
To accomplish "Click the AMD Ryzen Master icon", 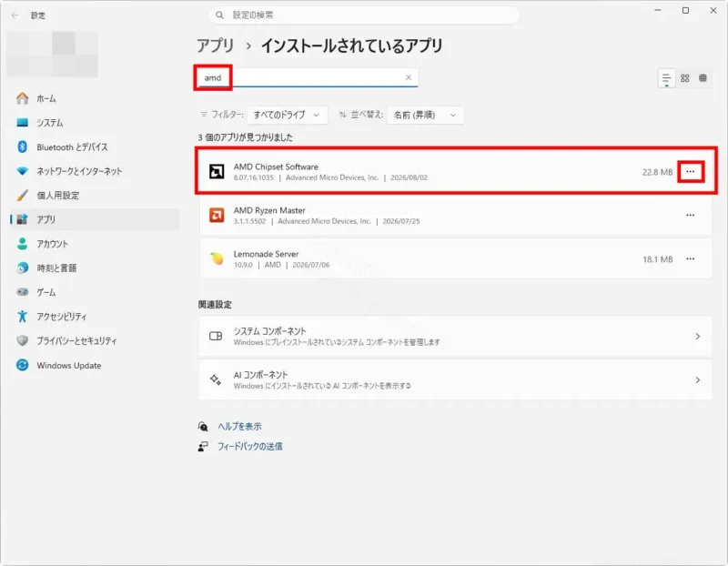I will pos(217,216).
